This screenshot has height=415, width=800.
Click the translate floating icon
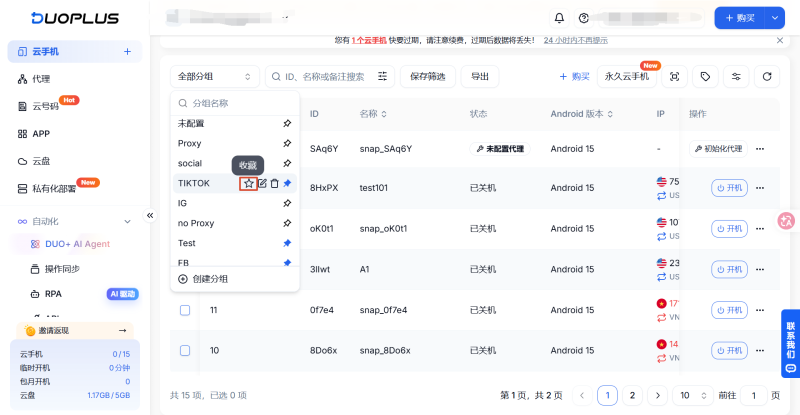(786, 221)
